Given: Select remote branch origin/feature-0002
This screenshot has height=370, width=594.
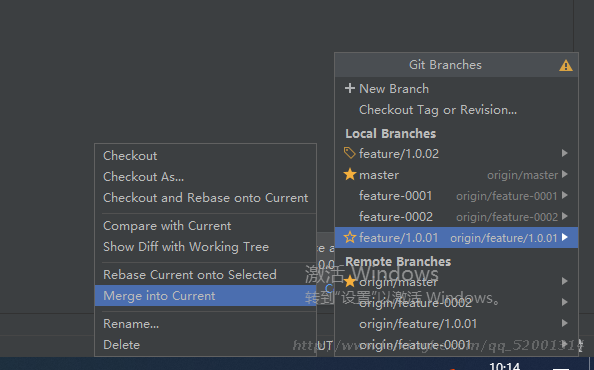Looking at the screenshot, I should click(x=456, y=303).
